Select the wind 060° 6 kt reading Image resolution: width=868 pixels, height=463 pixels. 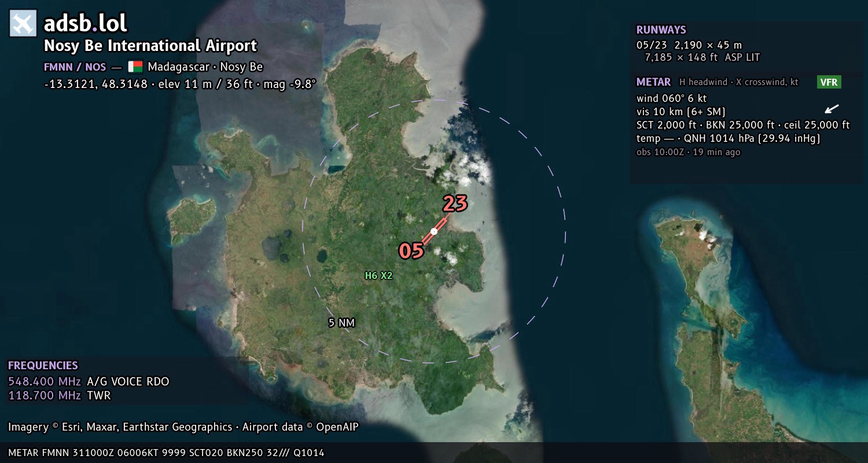[x=671, y=98]
